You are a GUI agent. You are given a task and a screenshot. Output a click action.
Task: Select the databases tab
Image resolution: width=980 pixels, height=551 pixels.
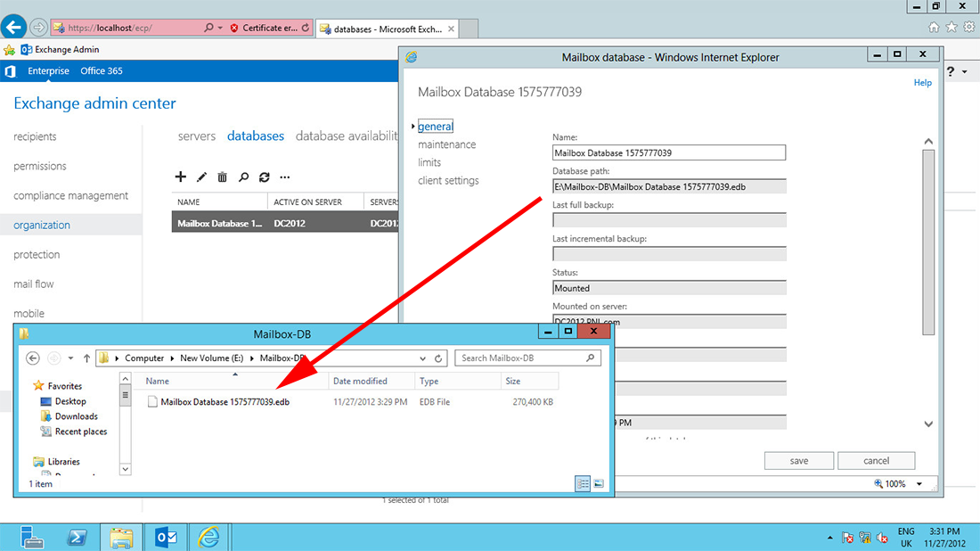click(x=255, y=136)
